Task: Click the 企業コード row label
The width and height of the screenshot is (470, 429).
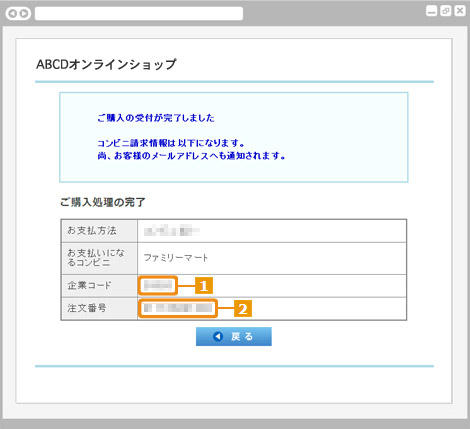Action: coord(89,285)
